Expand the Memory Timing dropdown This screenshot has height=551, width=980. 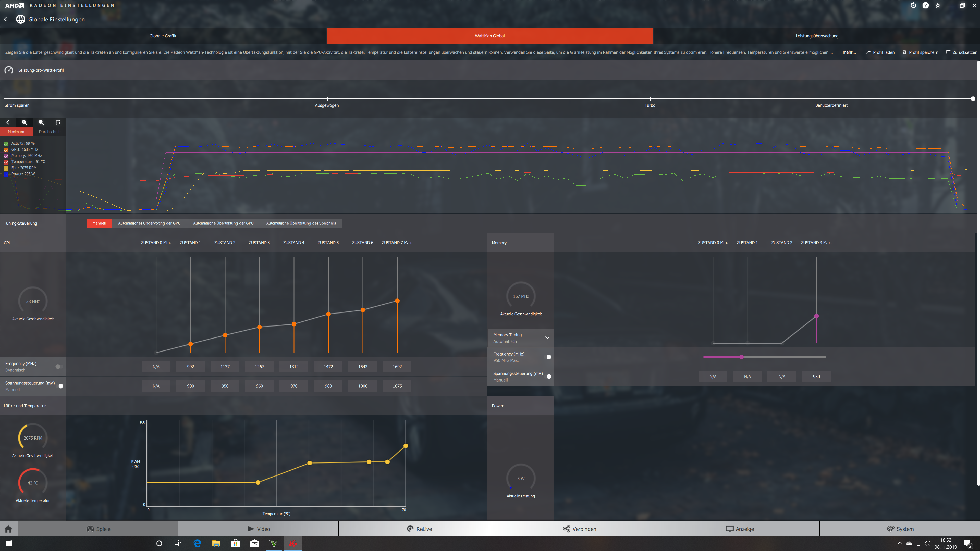pyautogui.click(x=547, y=338)
